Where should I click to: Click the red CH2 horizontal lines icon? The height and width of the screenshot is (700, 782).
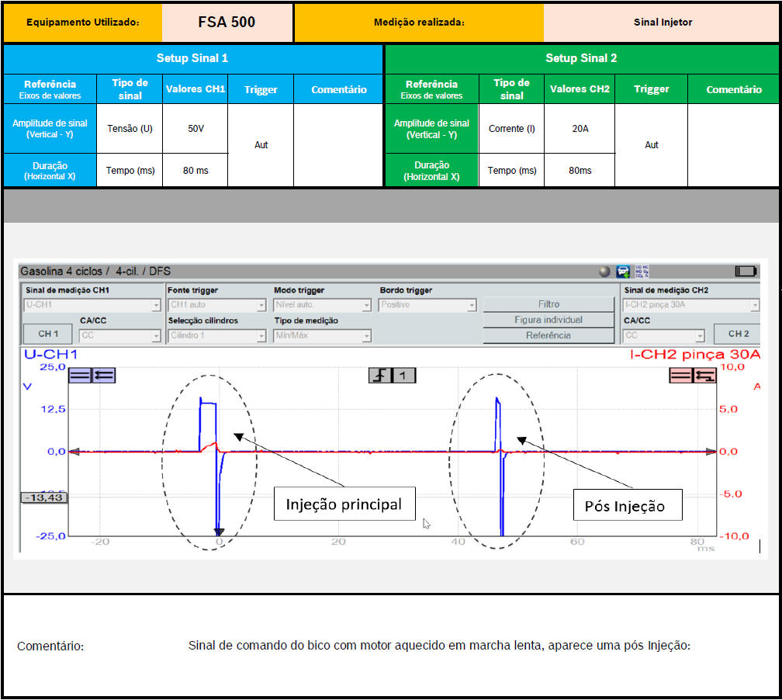click(681, 376)
